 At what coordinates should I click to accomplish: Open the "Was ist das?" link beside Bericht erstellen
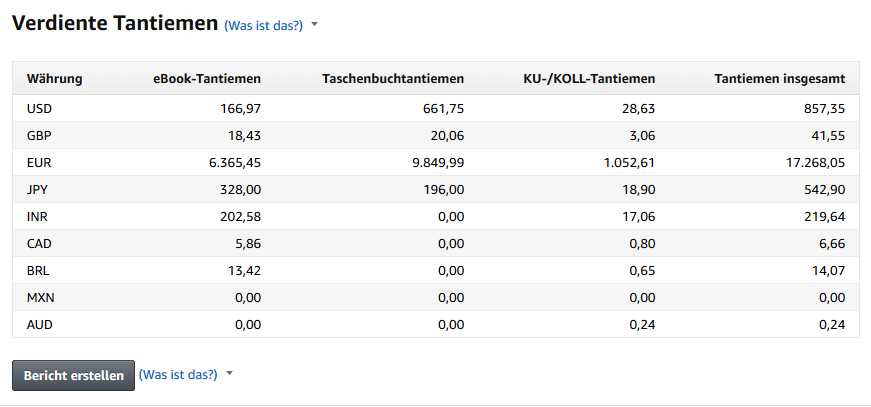click(177, 375)
